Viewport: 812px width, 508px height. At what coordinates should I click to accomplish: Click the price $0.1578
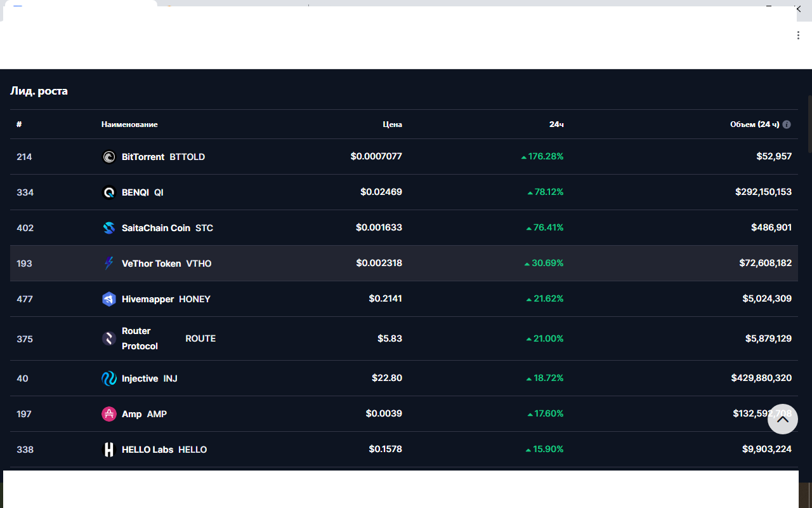click(x=385, y=449)
